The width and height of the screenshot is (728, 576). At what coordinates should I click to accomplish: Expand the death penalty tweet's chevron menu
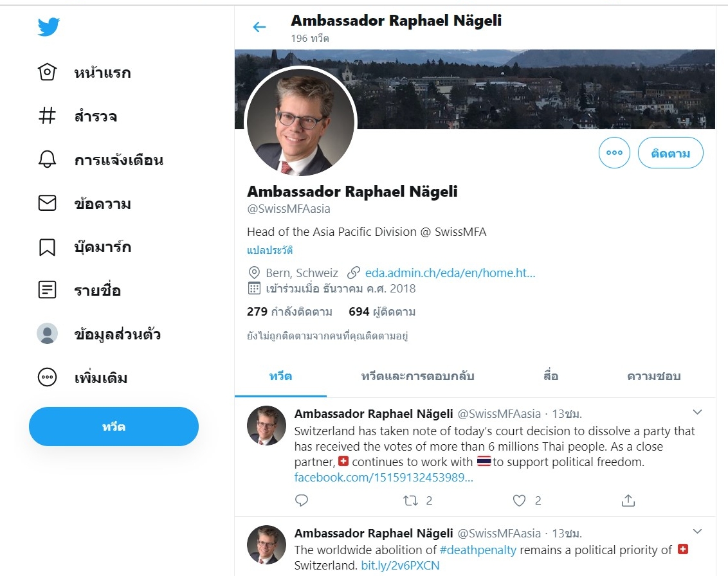[x=697, y=531]
